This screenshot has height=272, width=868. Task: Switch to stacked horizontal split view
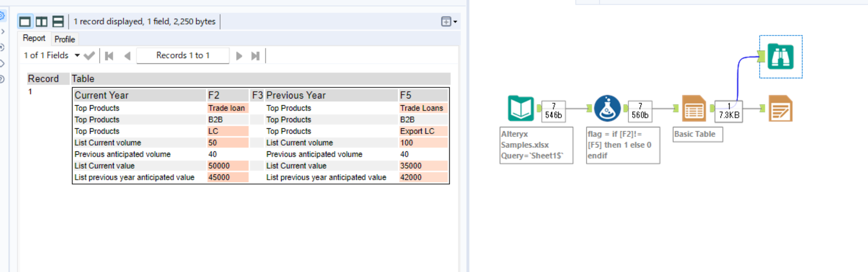pyautogui.click(x=58, y=22)
